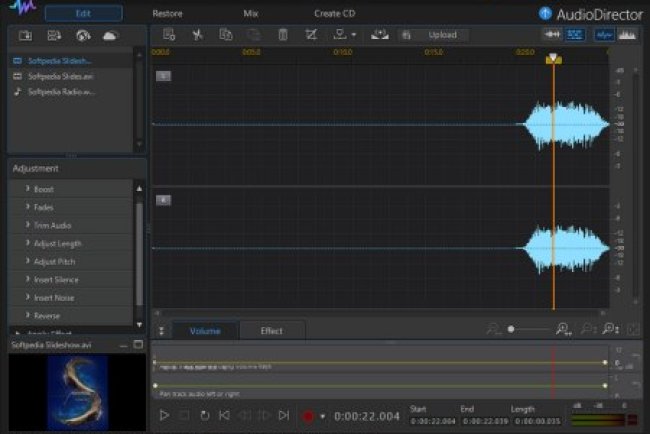Click the dimmed paste icon
The height and width of the screenshot is (434, 650).
click(x=253, y=35)
